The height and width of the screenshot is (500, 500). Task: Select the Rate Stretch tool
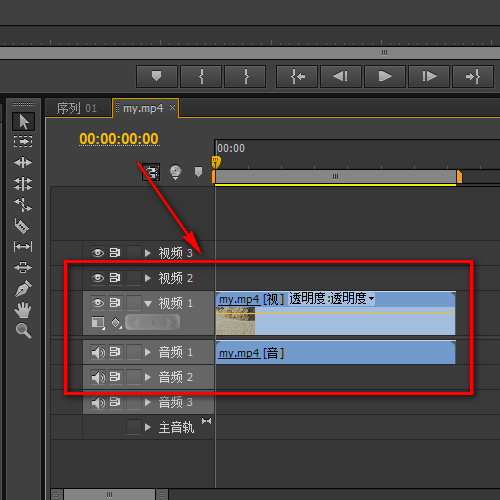(x=23, y=205)
